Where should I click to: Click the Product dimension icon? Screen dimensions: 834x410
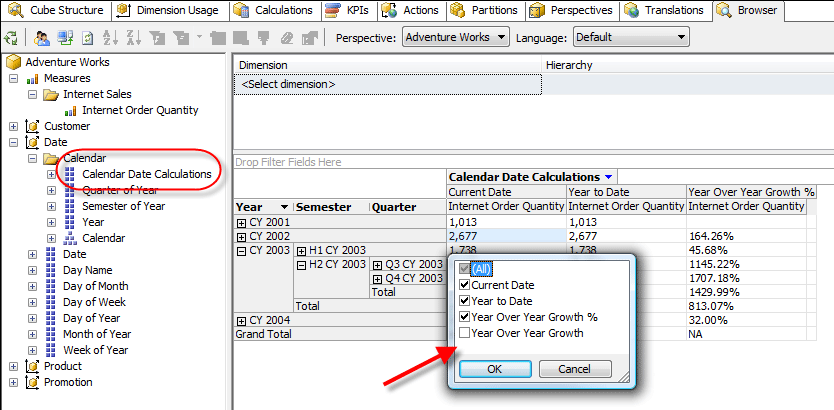click(33, 366)
